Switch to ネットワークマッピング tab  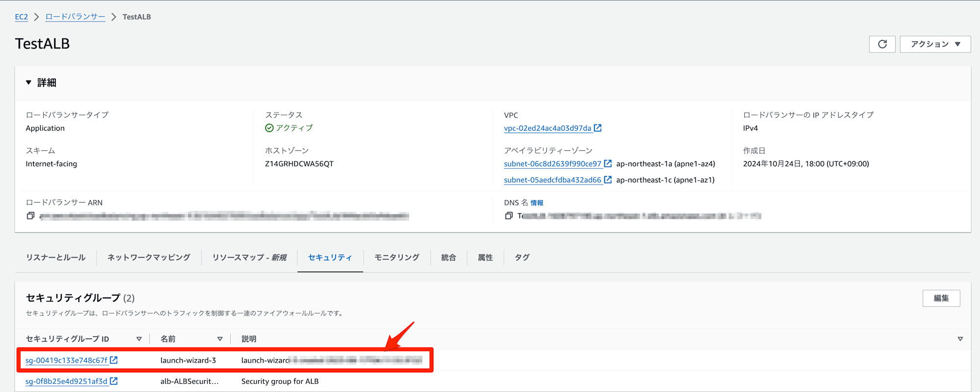click(x=149, y=257)
